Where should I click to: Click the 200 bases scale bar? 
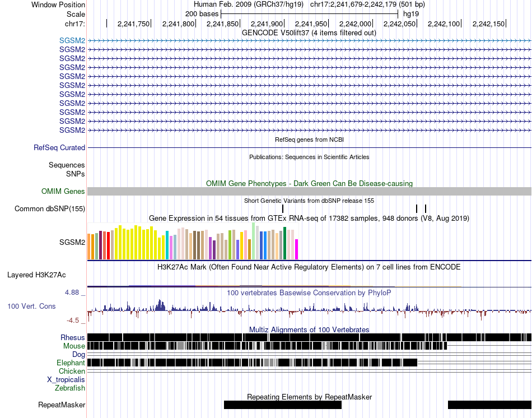coord(309,14)
